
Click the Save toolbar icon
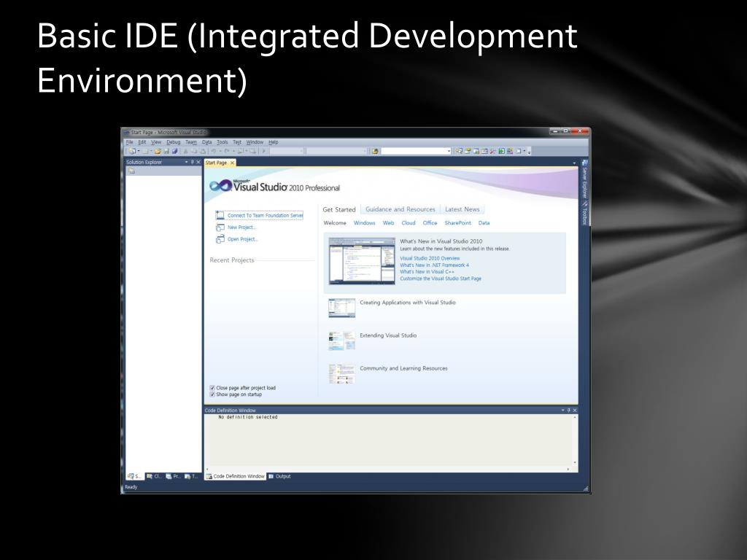click(166, 151)
